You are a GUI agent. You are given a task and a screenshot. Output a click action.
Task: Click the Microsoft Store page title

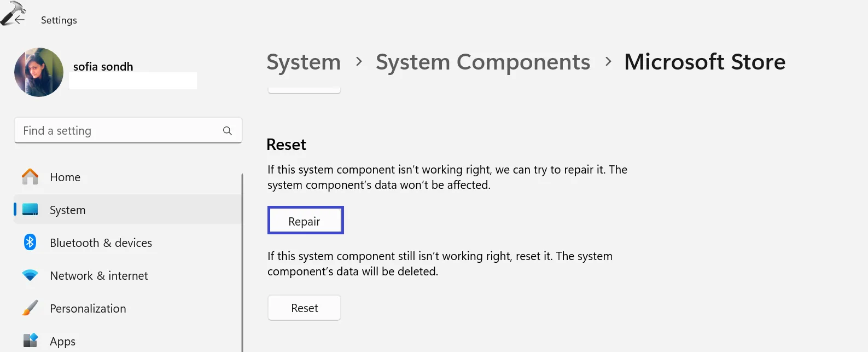[x=704, y=62]
